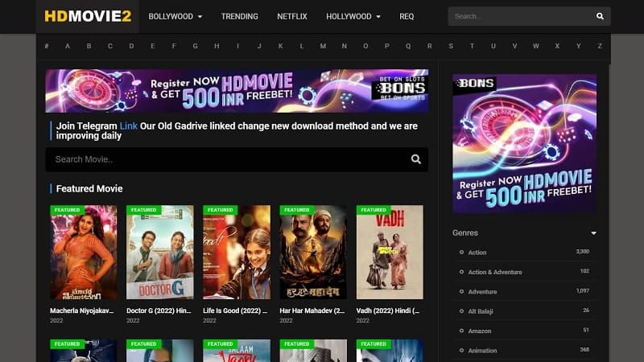Collapse the Genres list arrow
The height and width of the screenshot is (362, 644).
point(593,233)
